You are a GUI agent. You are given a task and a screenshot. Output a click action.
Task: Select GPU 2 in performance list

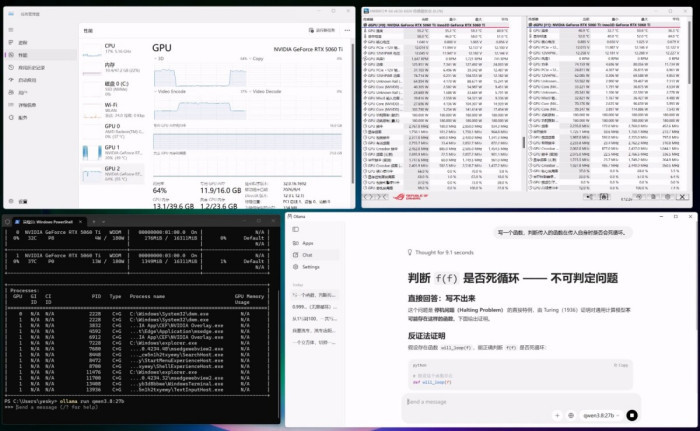tap(113, 174)
